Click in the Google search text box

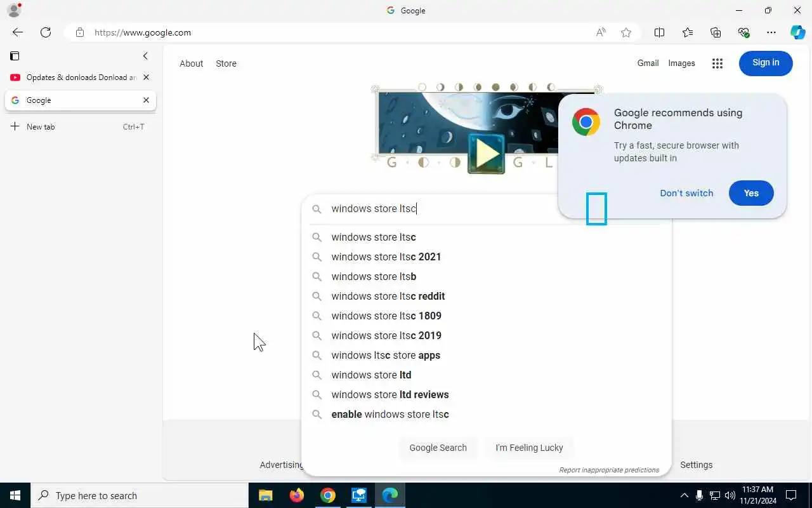point(444,209)
